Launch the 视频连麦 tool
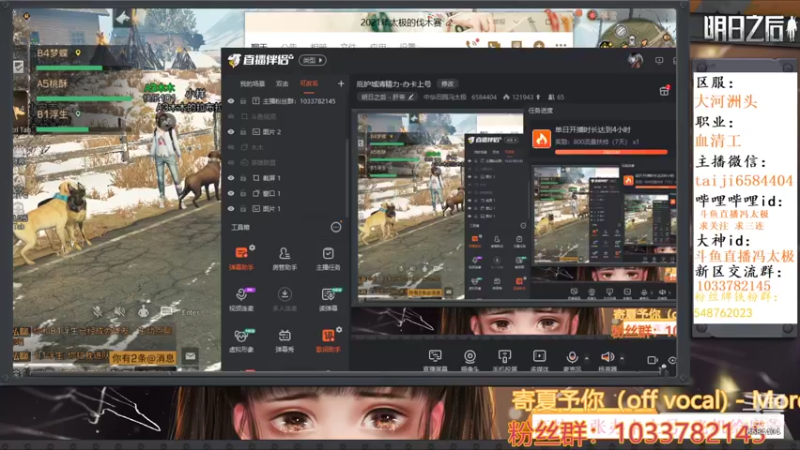This screenshot has height=450, width=800. click(241, 298)
